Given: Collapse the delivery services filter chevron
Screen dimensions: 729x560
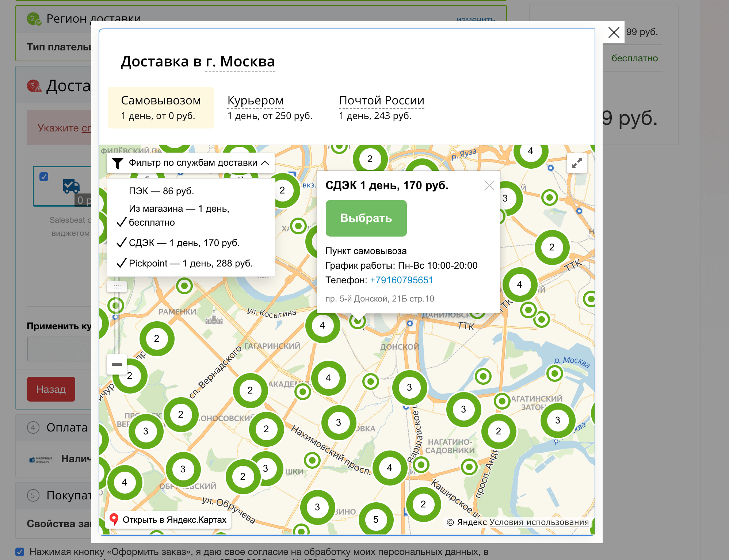Looking at the screenshot, I should tap(265, 163).
